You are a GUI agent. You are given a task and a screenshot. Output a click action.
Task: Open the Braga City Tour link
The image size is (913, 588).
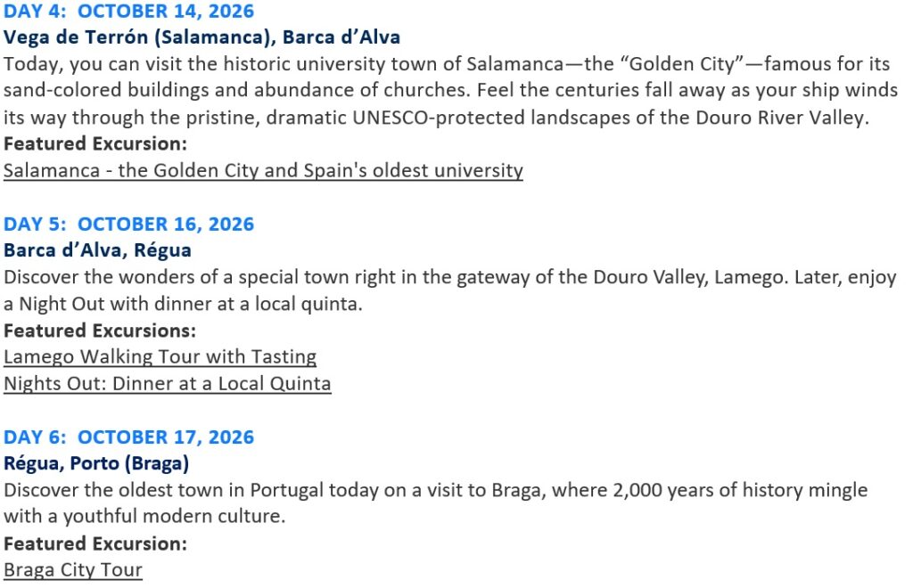point(73,569)
